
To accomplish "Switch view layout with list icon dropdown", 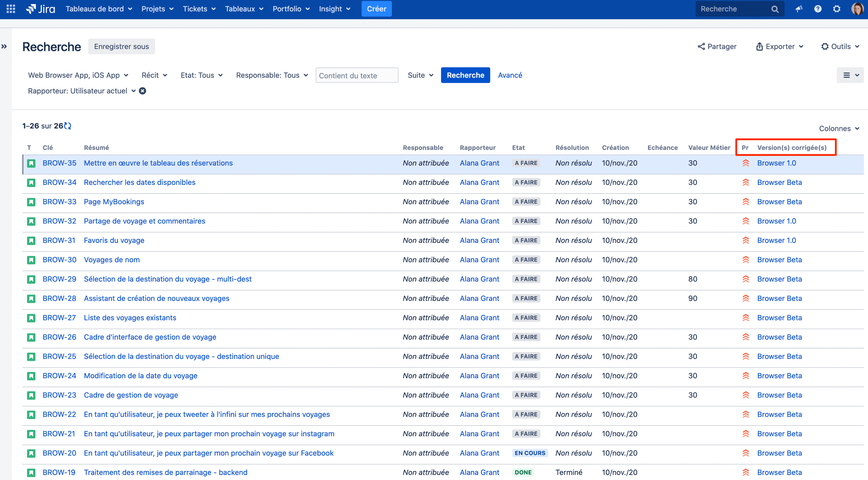I will [850, 75].
